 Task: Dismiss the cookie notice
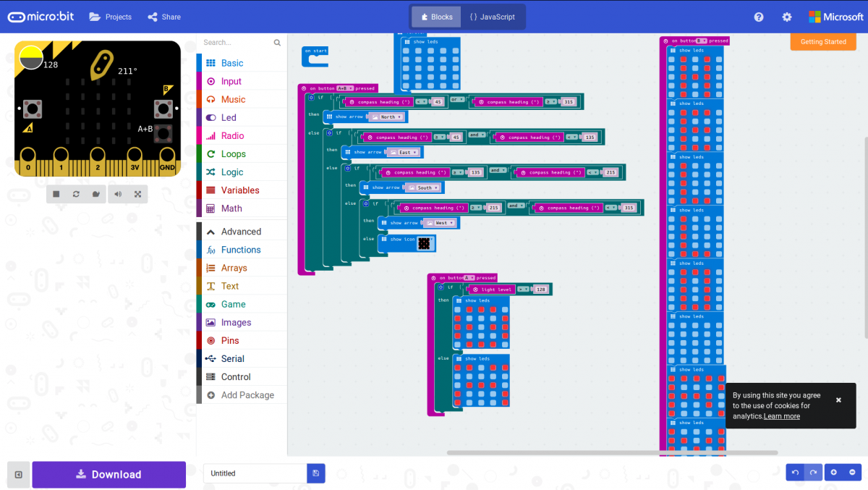click(838, 400)
